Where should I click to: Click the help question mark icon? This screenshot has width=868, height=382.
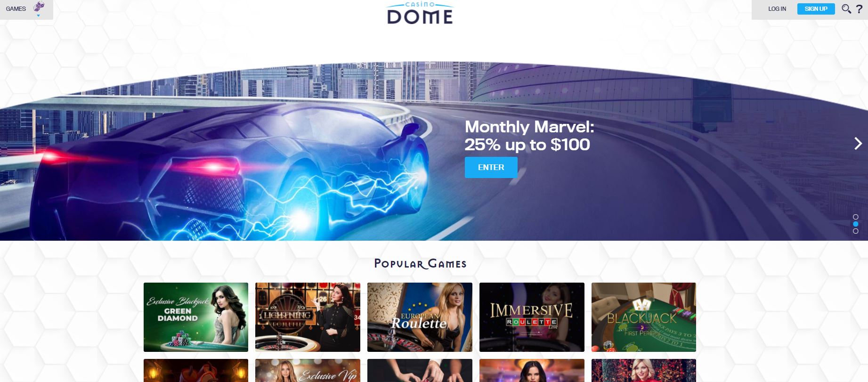859,9
